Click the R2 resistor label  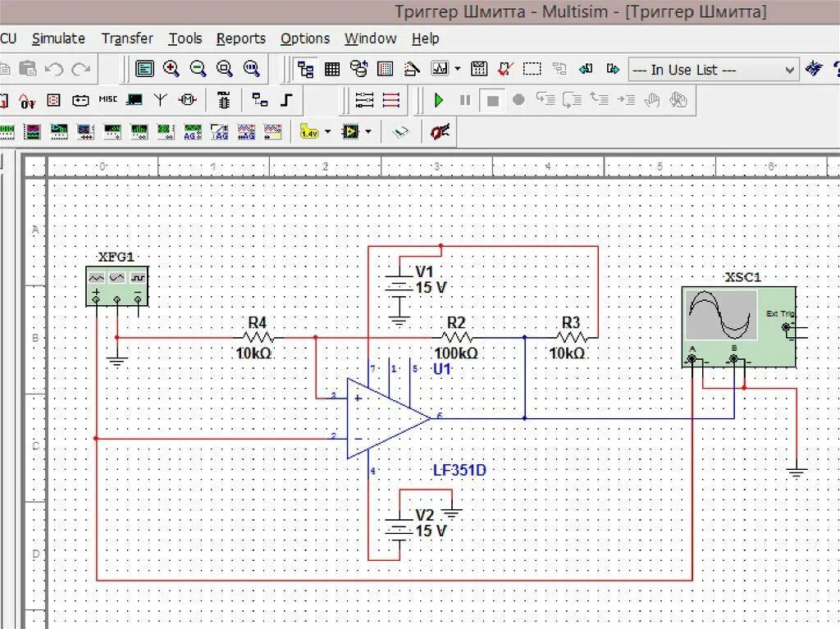click(456, 322)
